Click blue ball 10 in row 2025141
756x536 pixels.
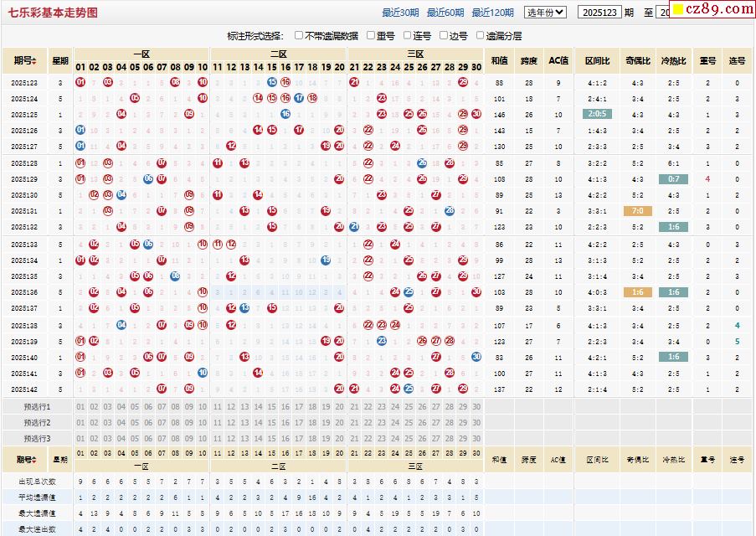click(x=203, y=373)
